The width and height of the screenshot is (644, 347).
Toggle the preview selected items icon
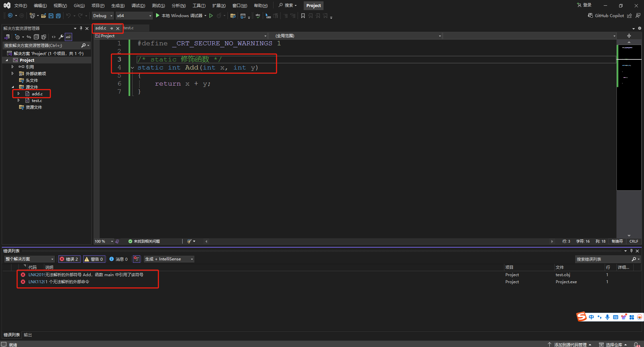(68, 37)
